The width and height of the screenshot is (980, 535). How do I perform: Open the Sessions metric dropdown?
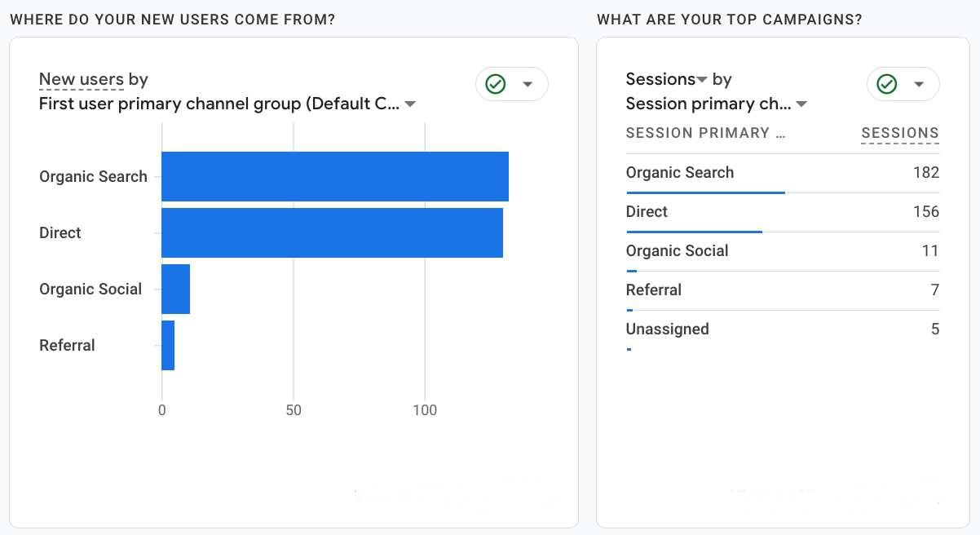click(701, 80)
